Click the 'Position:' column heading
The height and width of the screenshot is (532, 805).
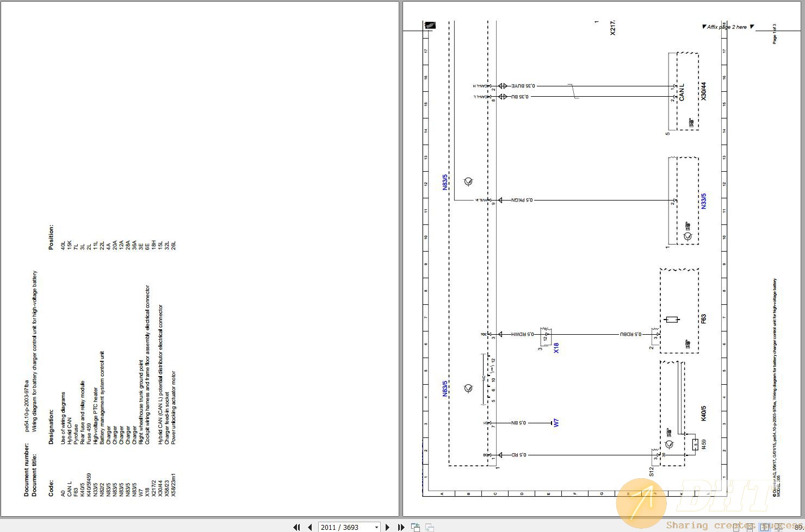tap(51, 237)
